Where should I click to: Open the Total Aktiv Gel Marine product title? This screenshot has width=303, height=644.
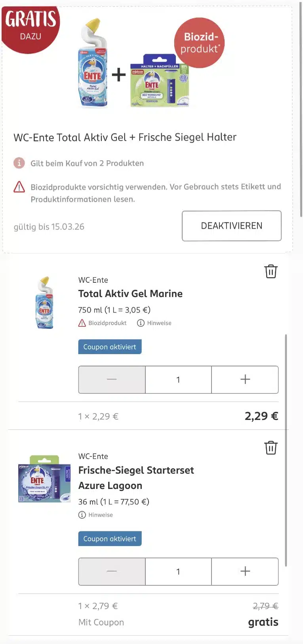coord(130,294)
